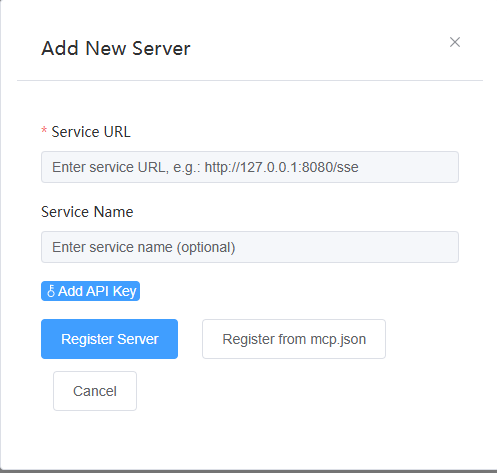
Task: Click the Service URL label
Action: [x=91, y=132]
